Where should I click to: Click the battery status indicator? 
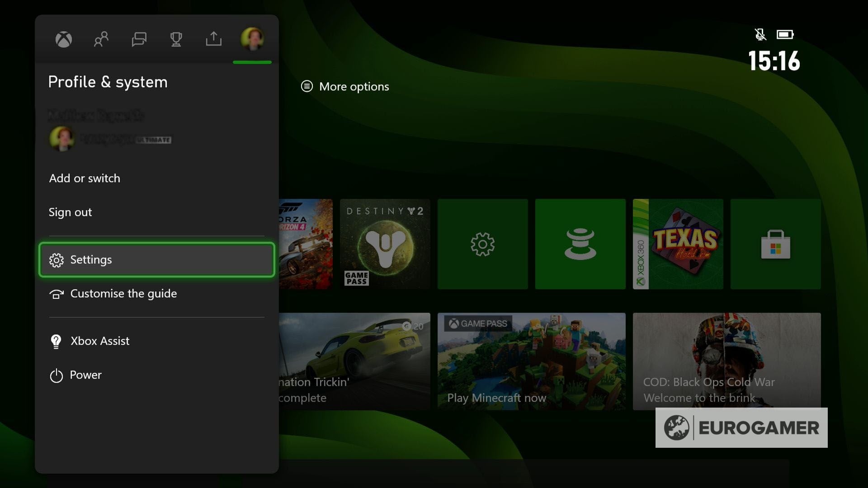(785, 34)
